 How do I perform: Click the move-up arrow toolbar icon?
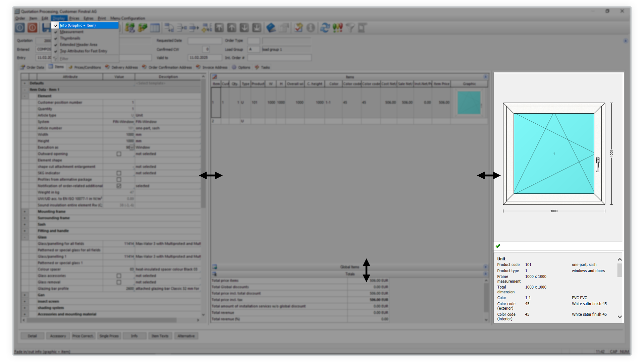[x=232, y=28]
